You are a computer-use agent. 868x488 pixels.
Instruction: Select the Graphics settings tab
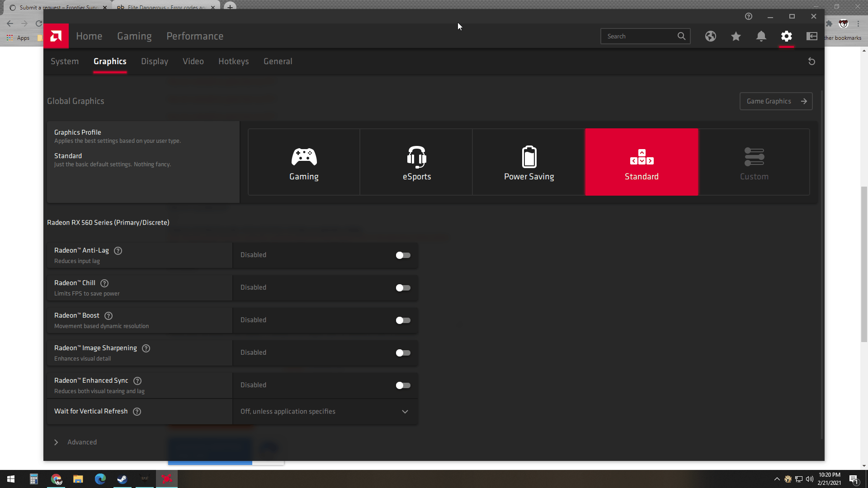tap(110, 61)
